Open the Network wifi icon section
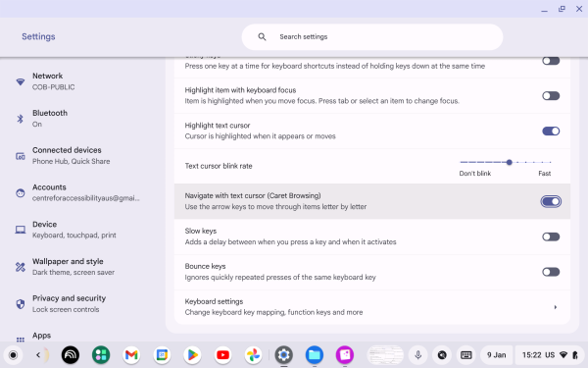 pyautogui.click(x=21, y=81)
